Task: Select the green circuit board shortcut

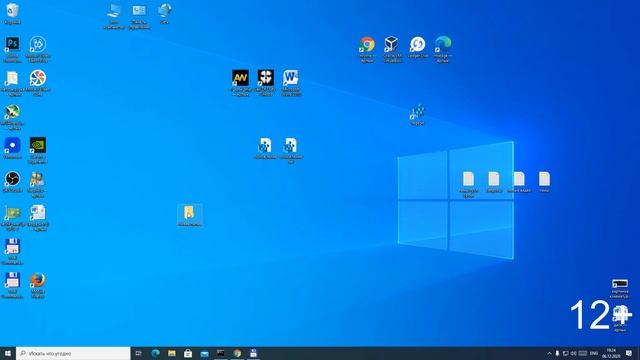Action: pyautogui.click(x=12, y=218)
